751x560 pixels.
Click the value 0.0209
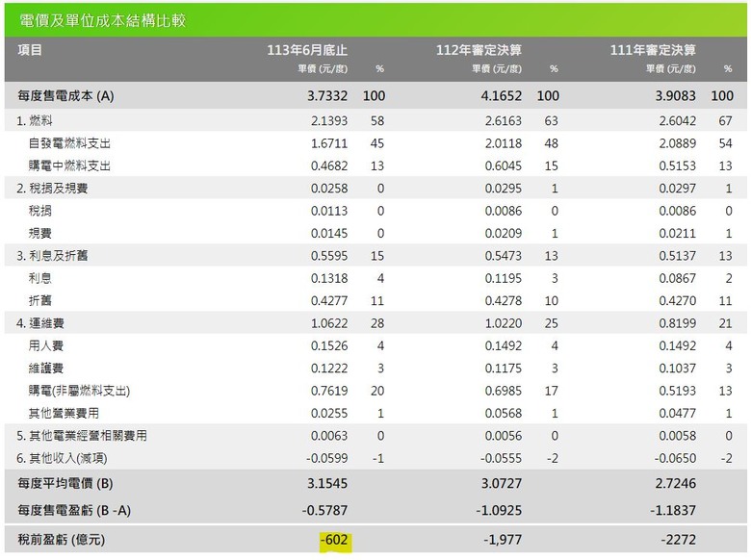coord(503,233)
